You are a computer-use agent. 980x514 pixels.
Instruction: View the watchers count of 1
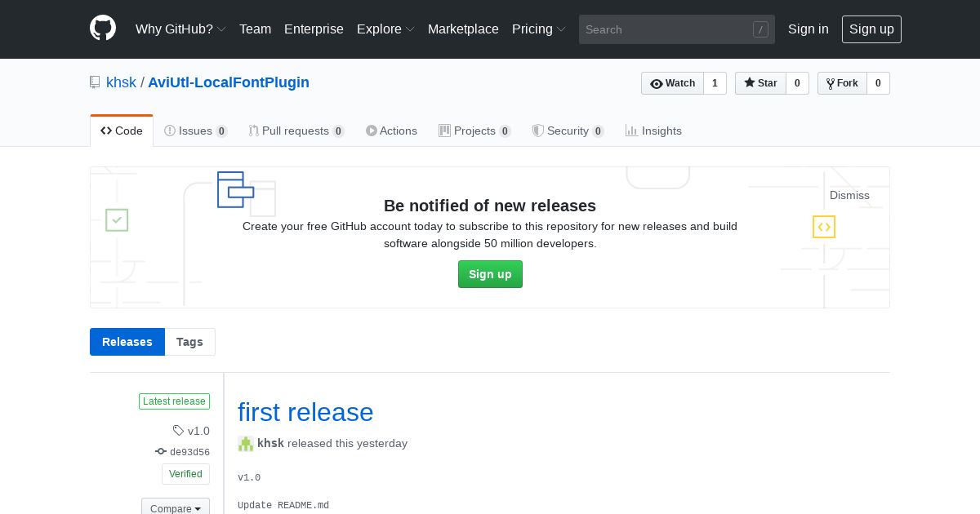[715, 83]
